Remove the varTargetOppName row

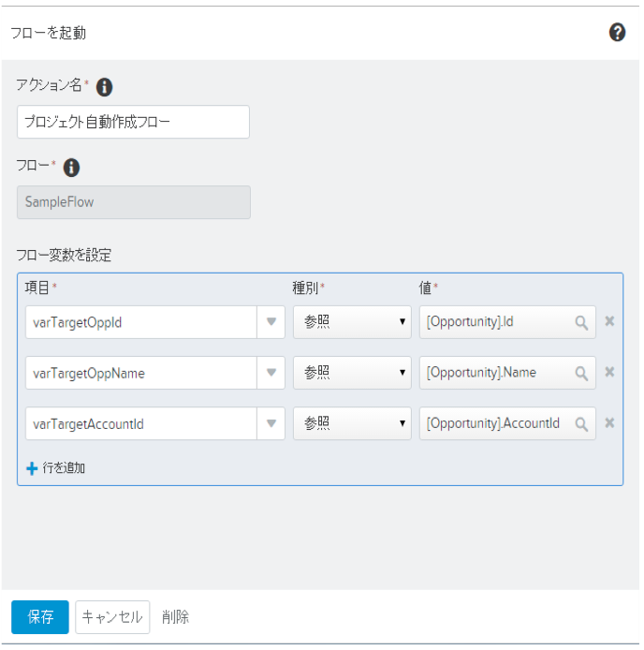pyautogui.click(x=609, y=372)
